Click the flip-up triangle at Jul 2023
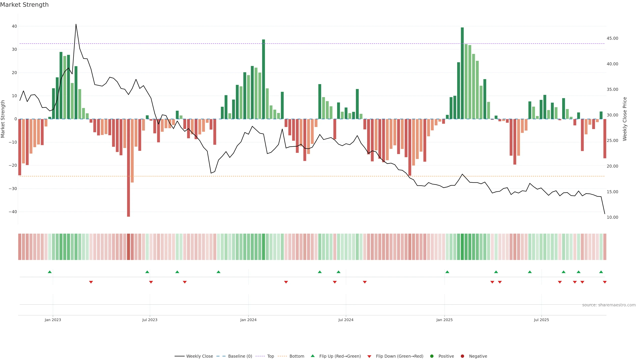The height and width of the screenshot is (362, 644). [x=147, y=272]
